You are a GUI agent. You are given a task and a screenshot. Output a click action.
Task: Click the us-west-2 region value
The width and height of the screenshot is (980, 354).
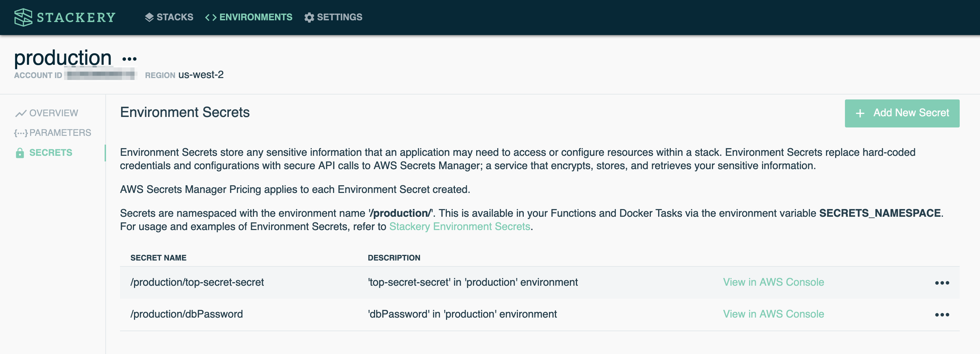[x=201, y=75]
